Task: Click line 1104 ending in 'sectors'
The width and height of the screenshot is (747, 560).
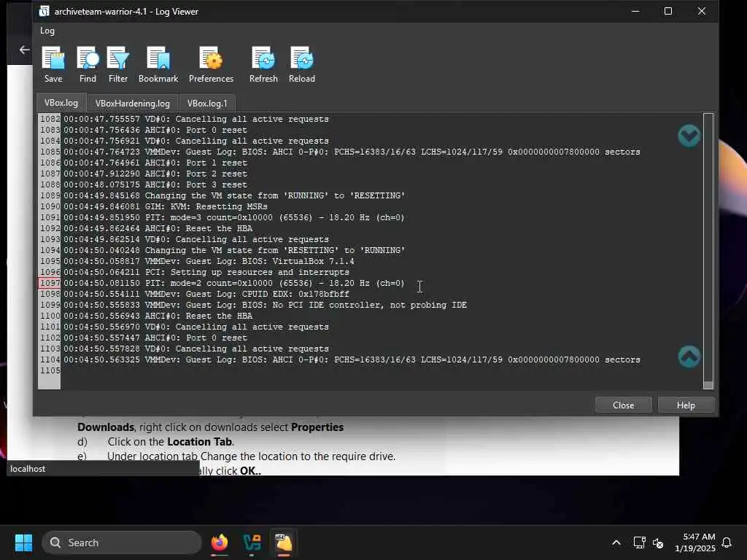Action: click(x=352, y=360)
